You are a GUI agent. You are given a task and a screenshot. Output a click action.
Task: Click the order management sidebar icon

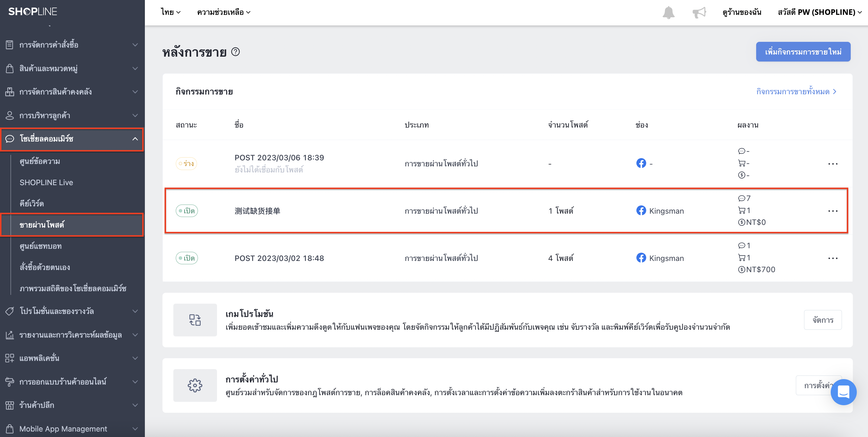click(x=10, y=45)
